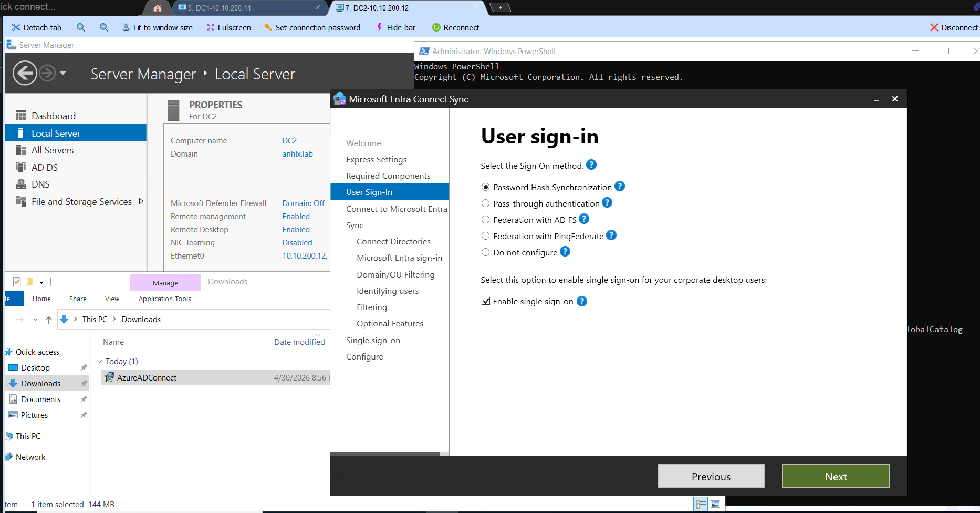Image resolution: width=980 pixels, height=513 pixels.
Task: Click Domain: Off firewall link
Action: pos(303,203)
